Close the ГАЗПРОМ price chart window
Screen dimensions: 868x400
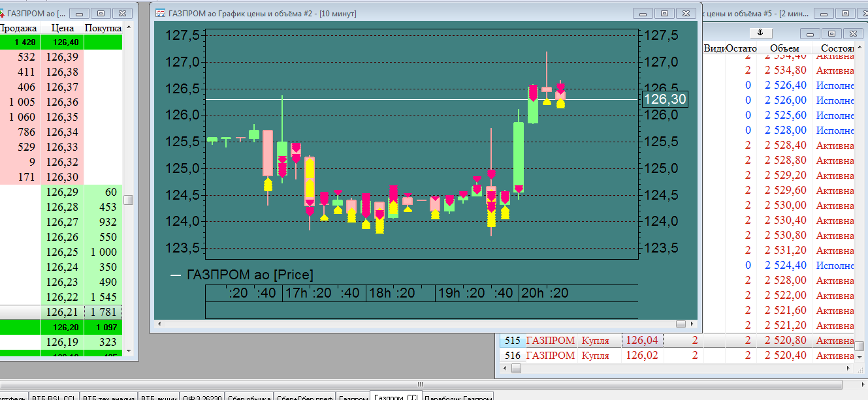686,13
